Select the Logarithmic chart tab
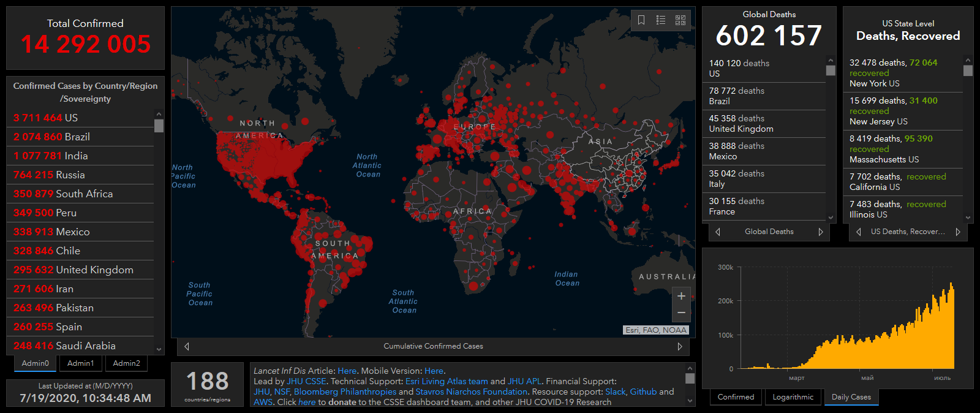 click(x=793, y=397)
